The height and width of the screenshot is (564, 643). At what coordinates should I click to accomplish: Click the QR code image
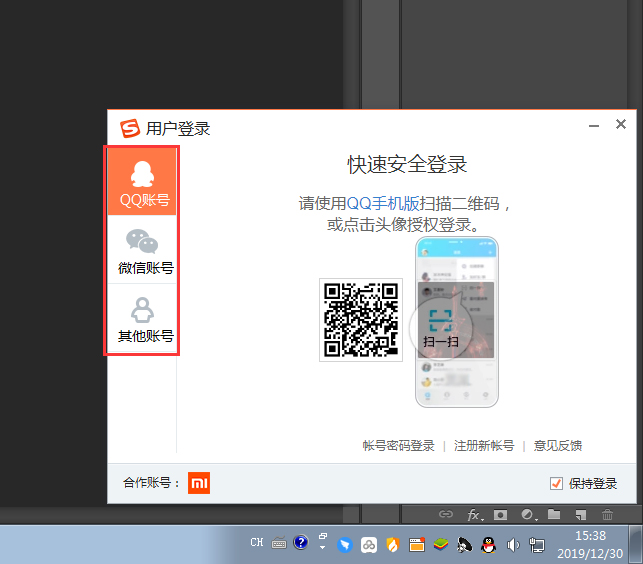pyautogui.click(x=360, y=320)
